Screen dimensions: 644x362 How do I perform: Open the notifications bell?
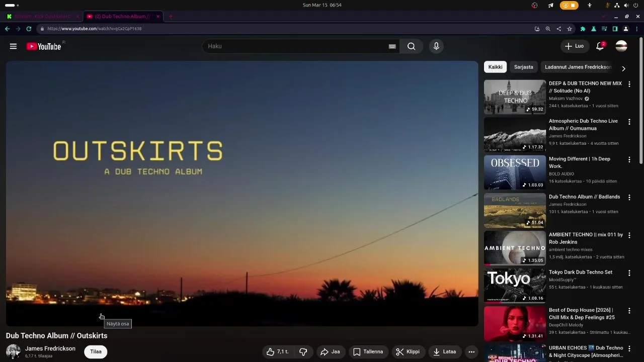point(600,46)
